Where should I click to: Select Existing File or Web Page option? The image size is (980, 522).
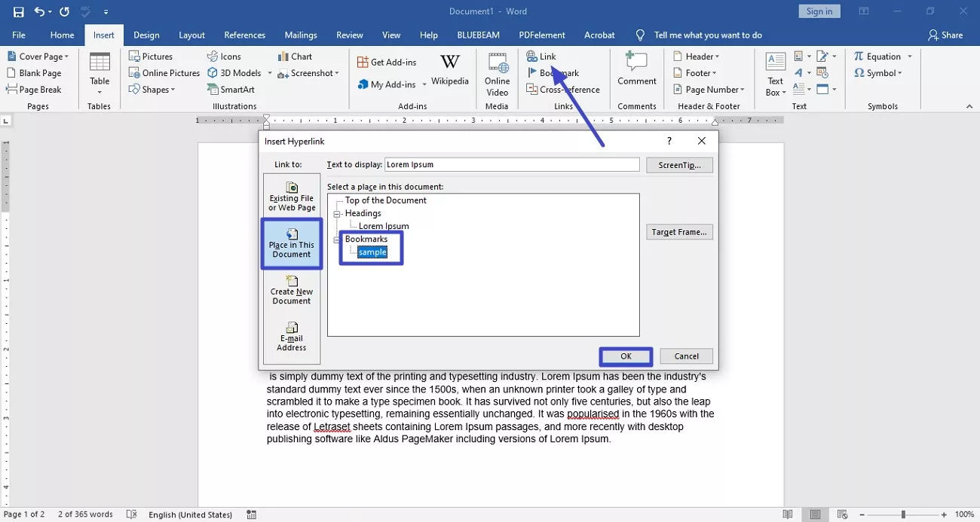[291, 196]
